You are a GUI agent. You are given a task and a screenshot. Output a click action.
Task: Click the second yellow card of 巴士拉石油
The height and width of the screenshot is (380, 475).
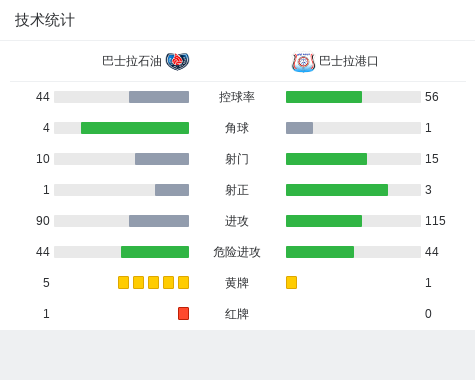tap(138, 282)
